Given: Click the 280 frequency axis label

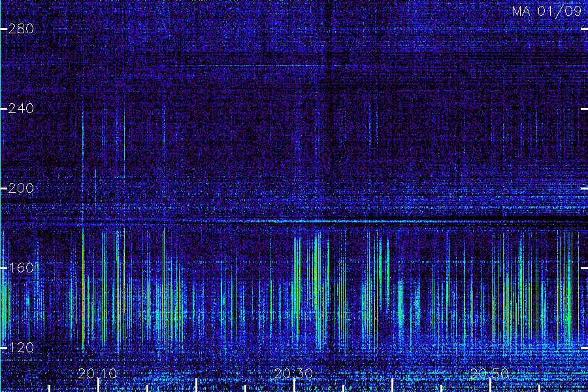Looking at the screenshot, I should (21, 29).
